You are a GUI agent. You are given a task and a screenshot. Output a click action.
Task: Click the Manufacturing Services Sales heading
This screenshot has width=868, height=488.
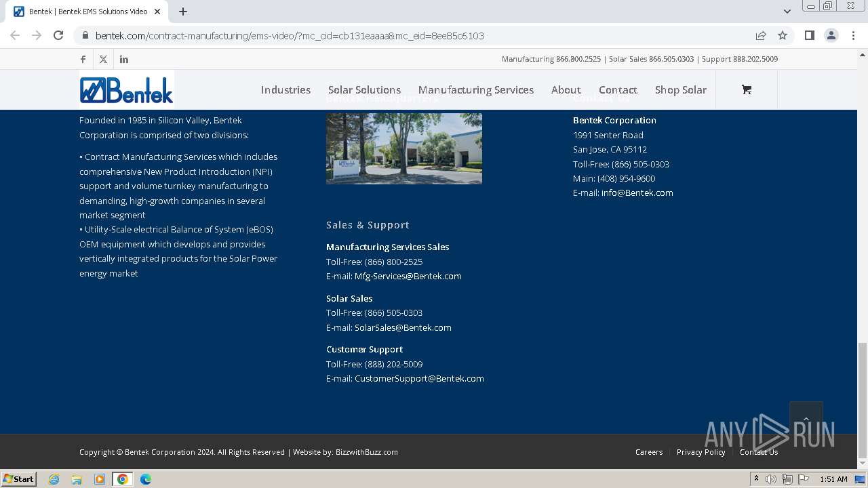point(388,247)
